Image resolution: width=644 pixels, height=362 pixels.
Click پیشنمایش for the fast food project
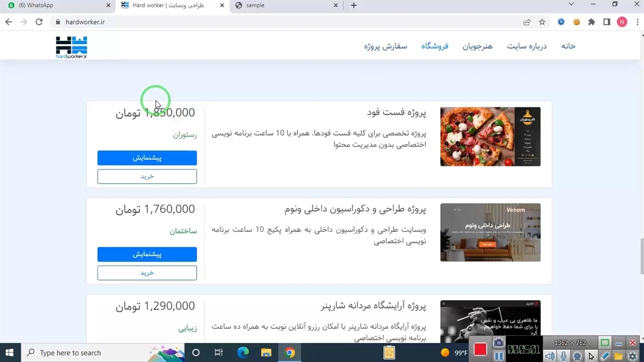tap(147, 158)
